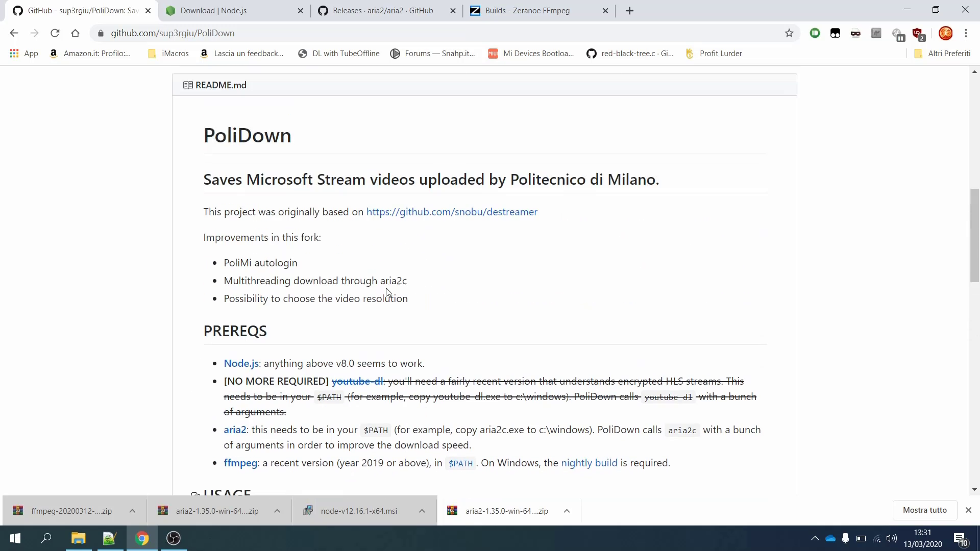Navigate back with the back arrow
Viewport: 980px width, 551px height.
click(13, 33)
